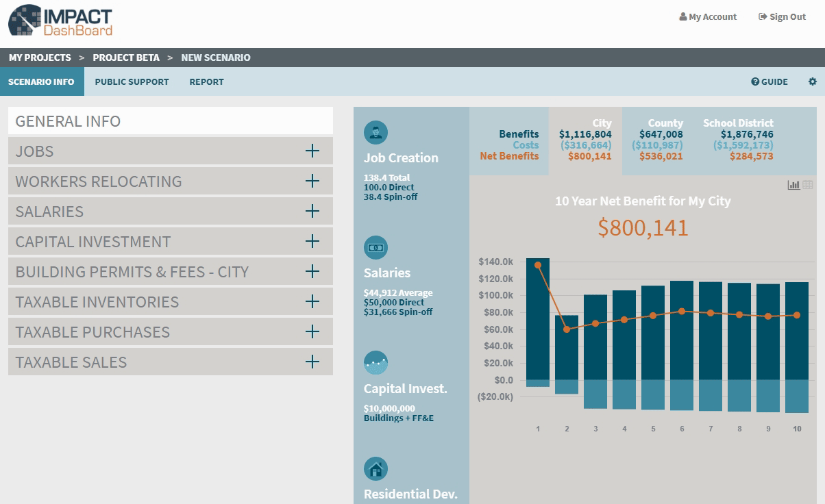Click the Residential Dev. house icon

point(375,469)
